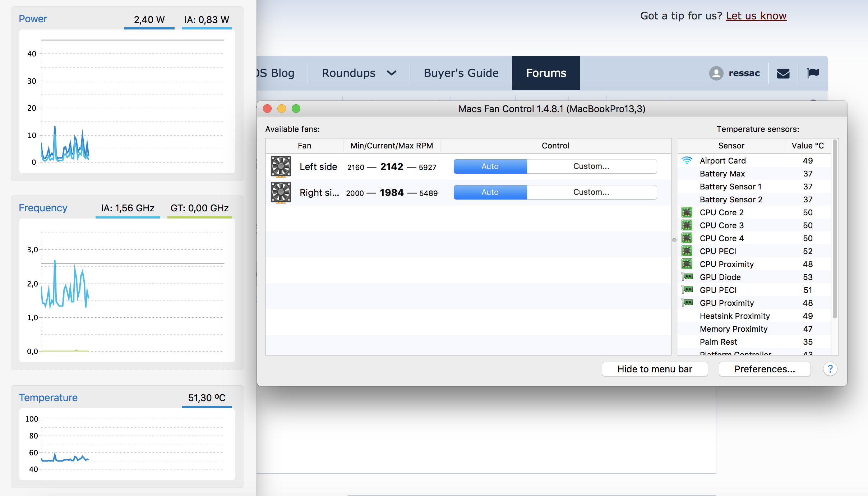Click the CPU PECI chip icon
The width and height of the screenshot is (868, 496).
click(x=687, y=251)
